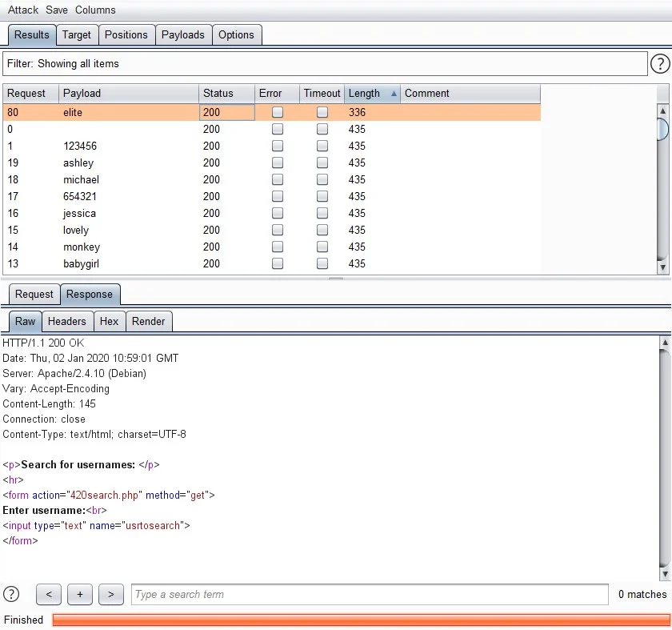Click the orange attack progress bar
672x630 pixels.
click(x=360, y=620)
